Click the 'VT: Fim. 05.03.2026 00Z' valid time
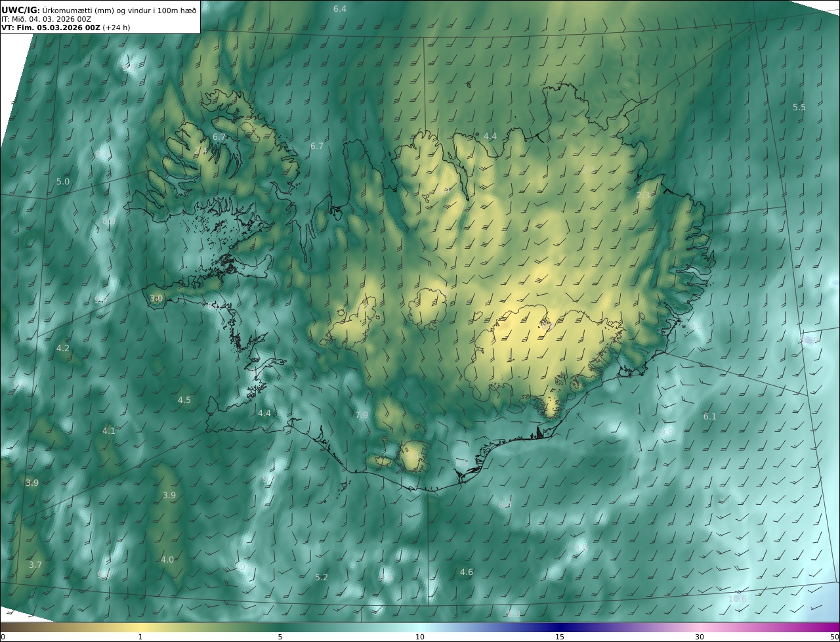840x642 pixels. point(51,28)
